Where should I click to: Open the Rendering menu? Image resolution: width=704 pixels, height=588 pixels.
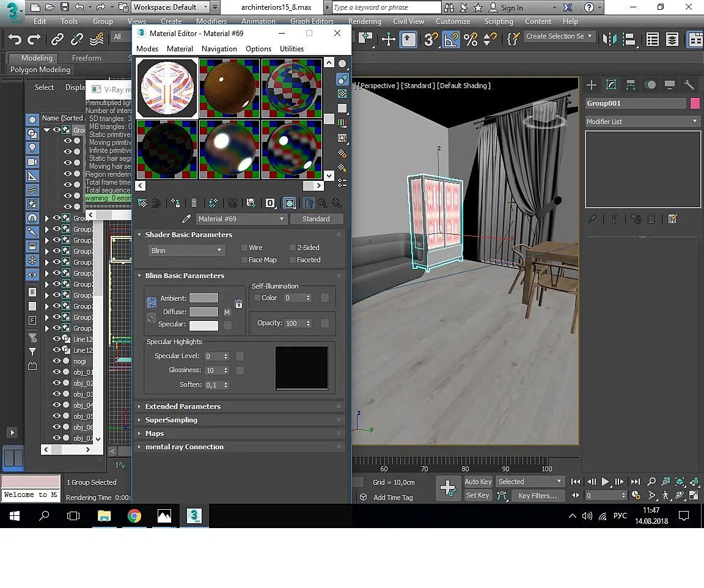coord(365,21)
